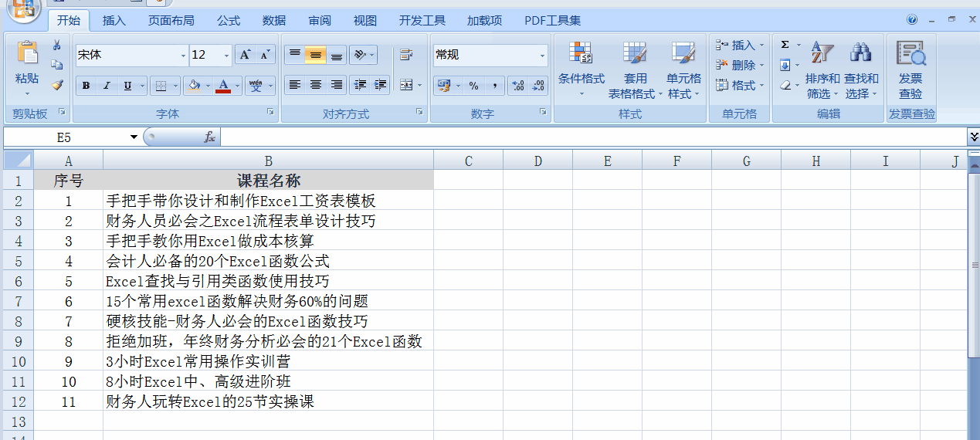Viewport: 980px width, 440px height.
Task: Click the AutoSum sigma icon
Action: tap(785, 45)
